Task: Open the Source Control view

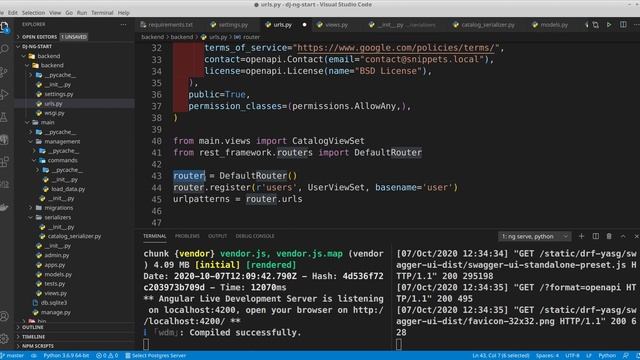Action: (4, 72)
